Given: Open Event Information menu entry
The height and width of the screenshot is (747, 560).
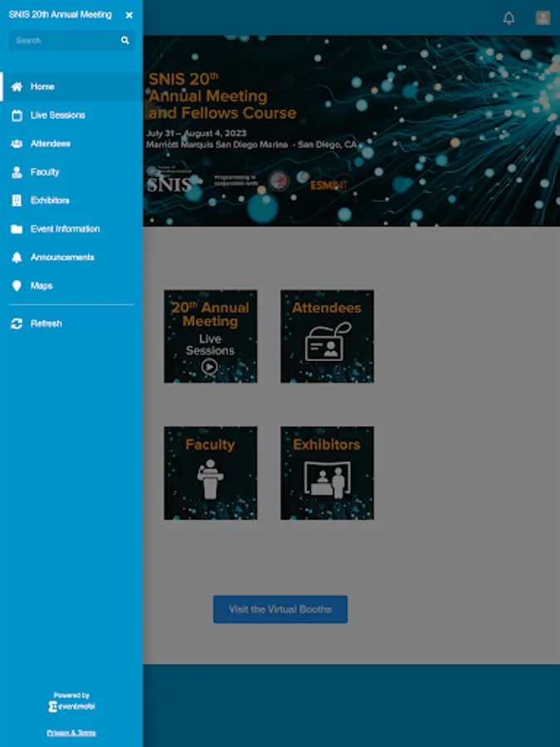Looking at the screenshot, I should coord(71,229).
